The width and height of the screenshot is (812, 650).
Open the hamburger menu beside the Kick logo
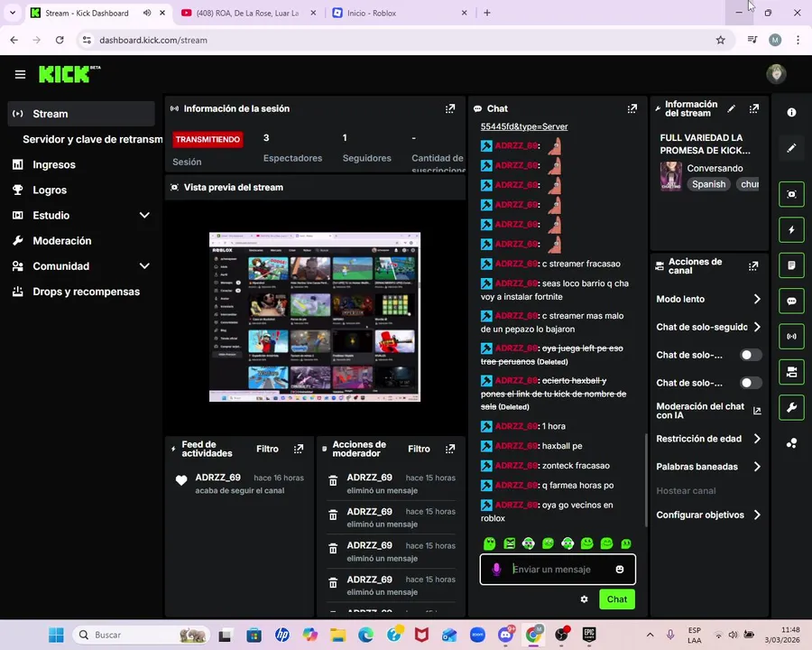tap(20, 75)
